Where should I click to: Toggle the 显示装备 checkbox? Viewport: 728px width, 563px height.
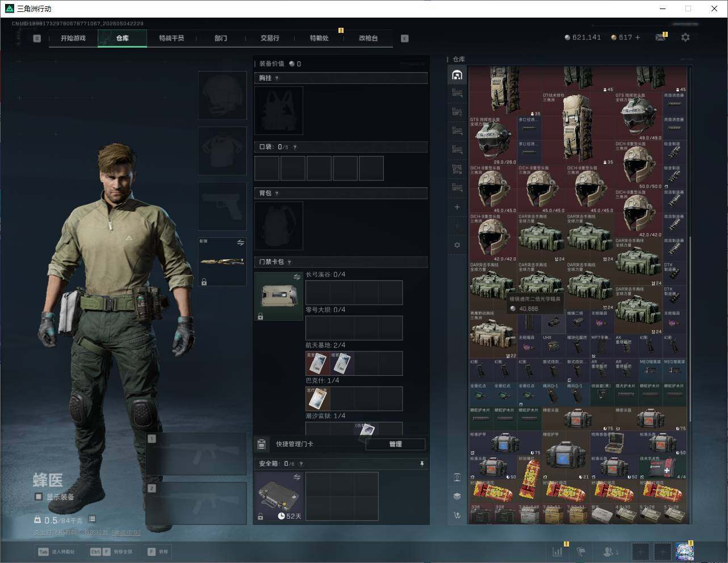[39, 497]
